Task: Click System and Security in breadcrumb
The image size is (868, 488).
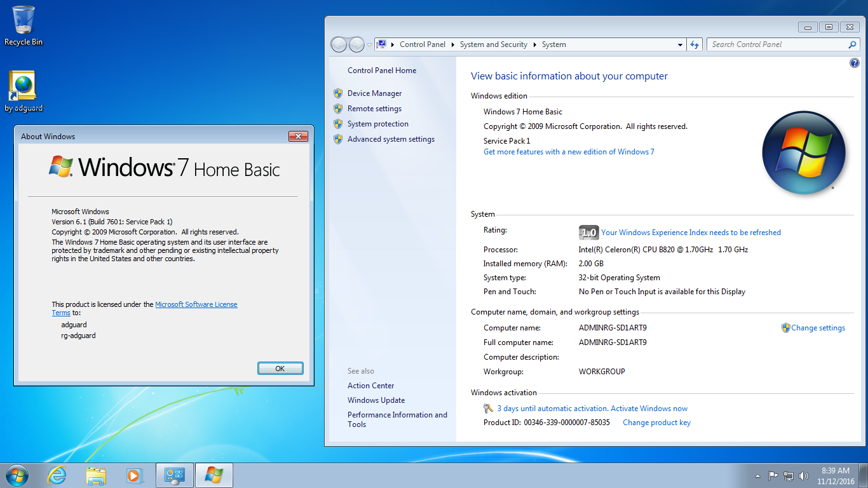Action: point(494,44)
